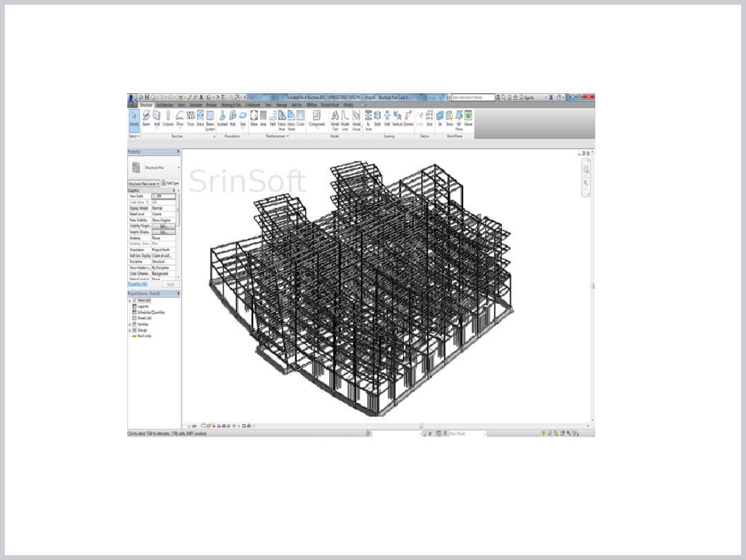
Task: Select the structural Wall tool
Action: click(156, 119)
